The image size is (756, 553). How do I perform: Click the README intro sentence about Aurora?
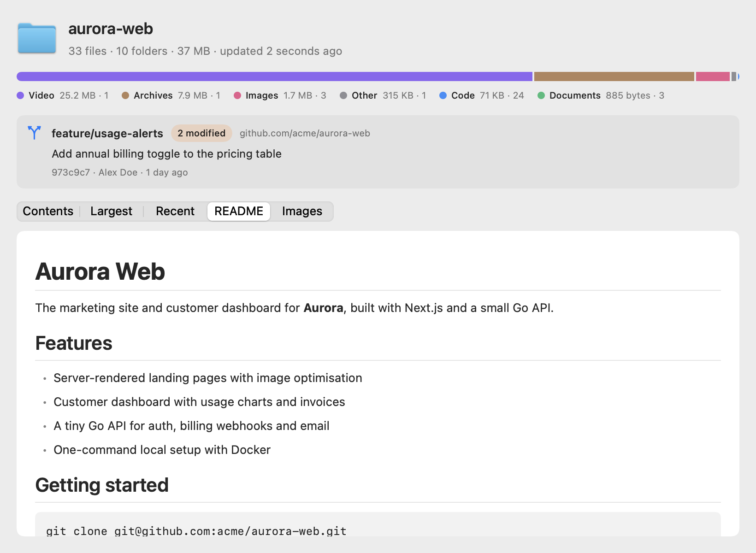295,308
